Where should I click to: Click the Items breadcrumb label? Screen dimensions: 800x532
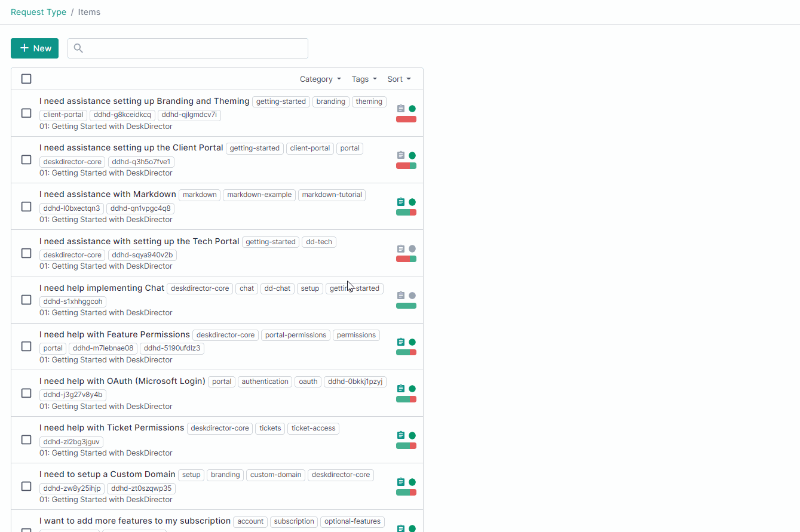coord(89,12)
